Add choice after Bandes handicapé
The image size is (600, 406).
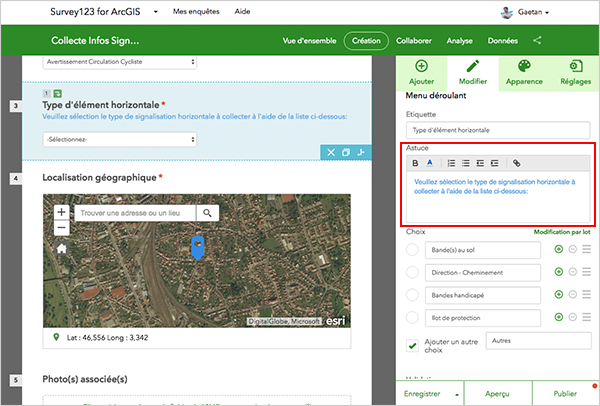559,295
